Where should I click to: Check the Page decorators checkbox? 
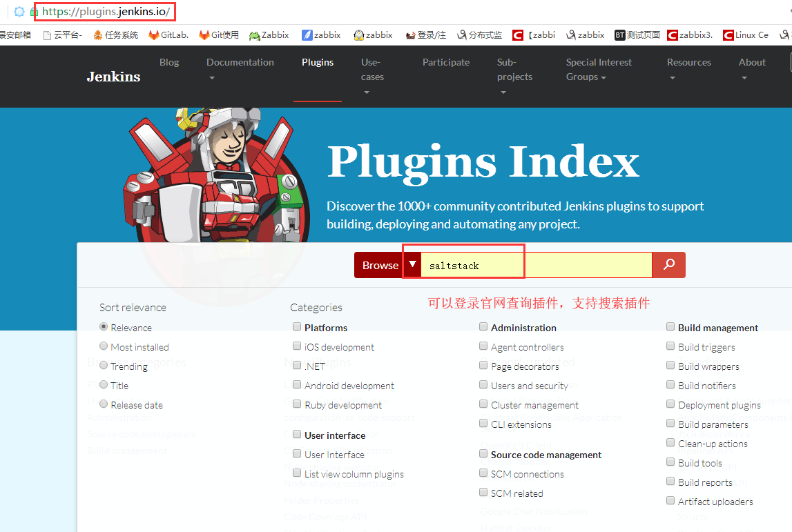pyautogui.click(x=483, y=365)
